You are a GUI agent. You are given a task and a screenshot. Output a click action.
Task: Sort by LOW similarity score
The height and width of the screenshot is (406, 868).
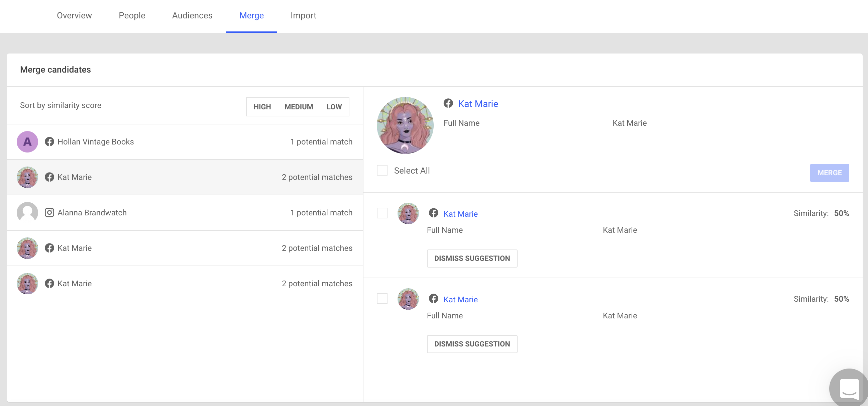click(334, 107)
